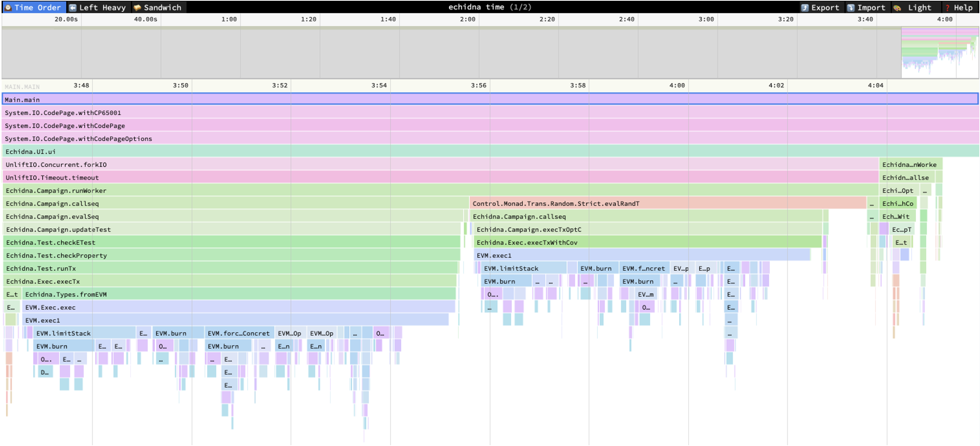The image size is (980, 446).
Task: Switch to the Left Heavy tab
Action: pos(102,7)
